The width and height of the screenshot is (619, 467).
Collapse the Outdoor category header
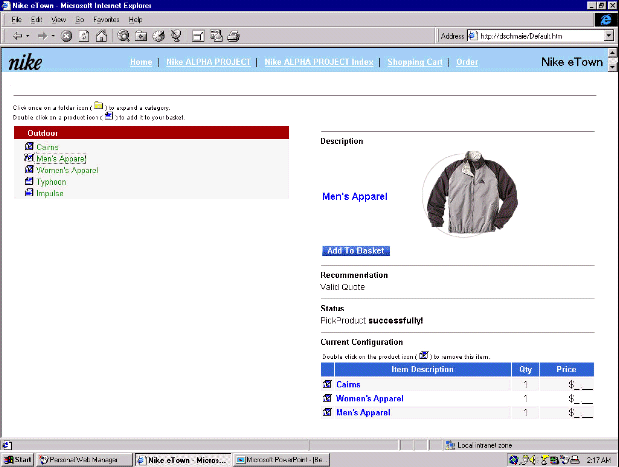coord(42,132)
